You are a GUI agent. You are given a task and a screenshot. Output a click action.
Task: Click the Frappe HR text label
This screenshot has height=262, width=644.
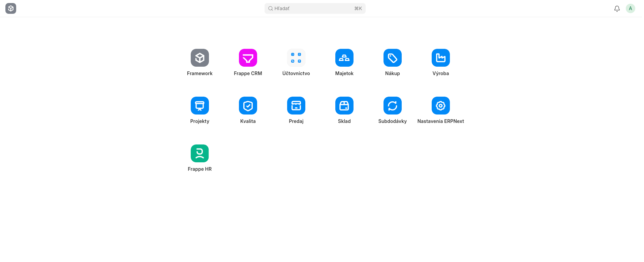200,169
